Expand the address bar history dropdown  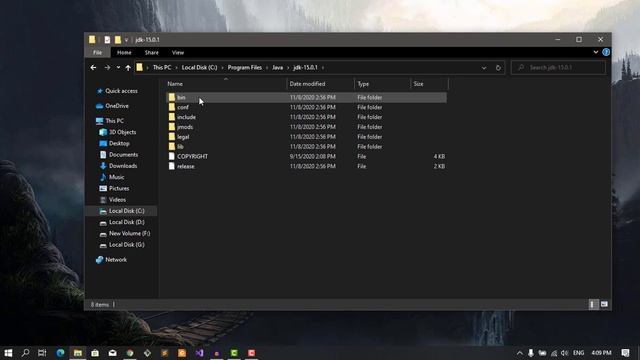coord(484,68)
